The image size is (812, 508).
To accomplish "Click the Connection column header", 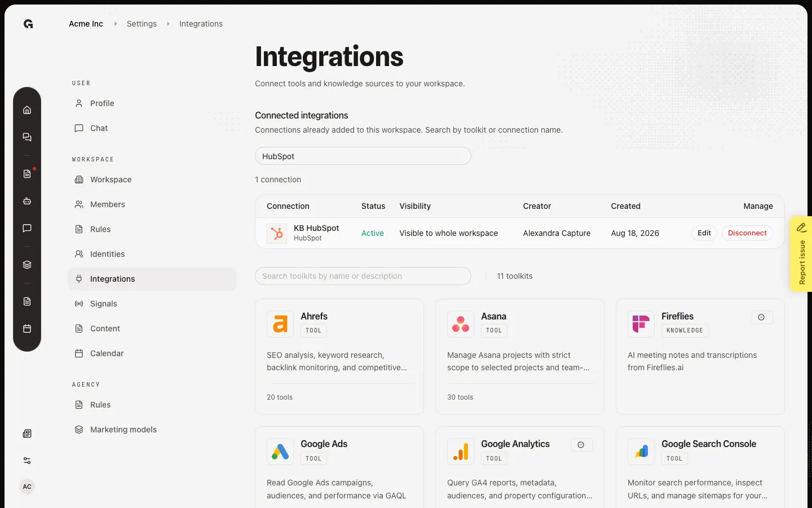I will coord(288,206).
